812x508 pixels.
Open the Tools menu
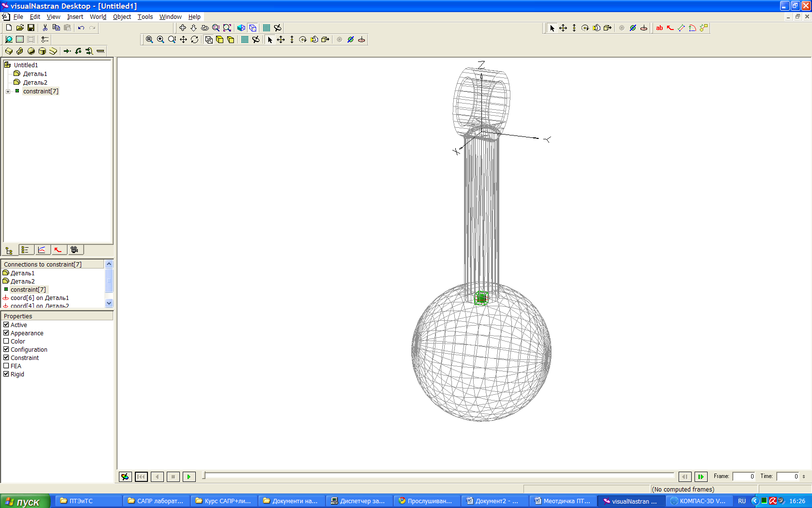pyautogui.click(x=145, y=16)
